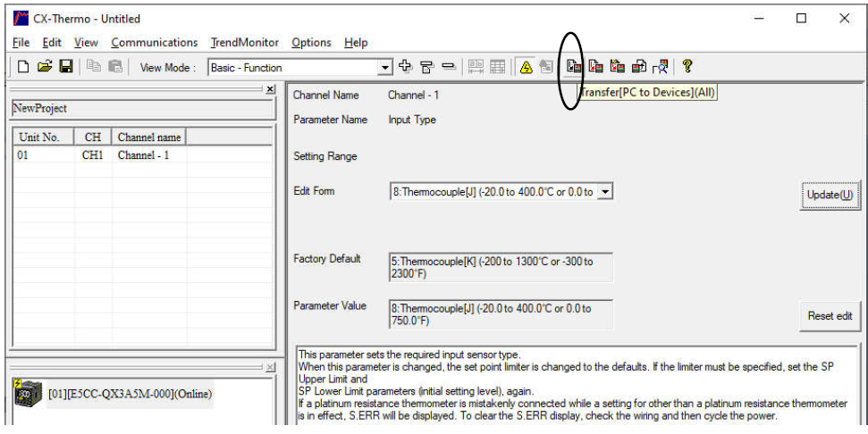This screenshot has height=434, width=868.
Task: Toggle the yellow warning triangle toolbar icon
Action: (x=526, y=67)
